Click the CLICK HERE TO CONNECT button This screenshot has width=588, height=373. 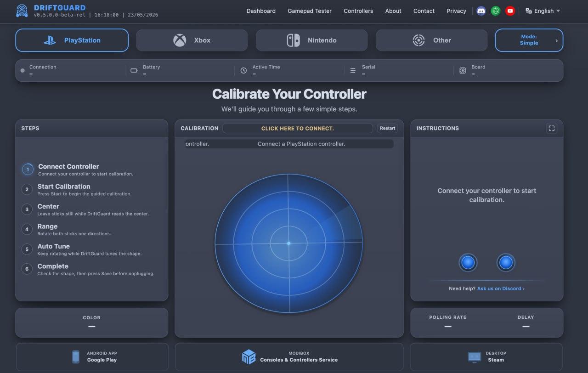pyautogui.click(x=298, y=129)
